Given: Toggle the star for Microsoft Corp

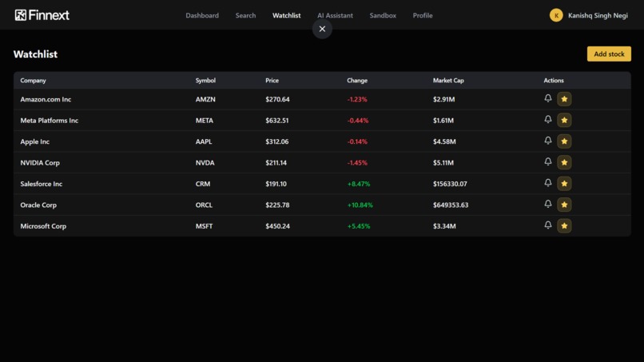Looking at the screenshot, I should [x=564, y=226].
